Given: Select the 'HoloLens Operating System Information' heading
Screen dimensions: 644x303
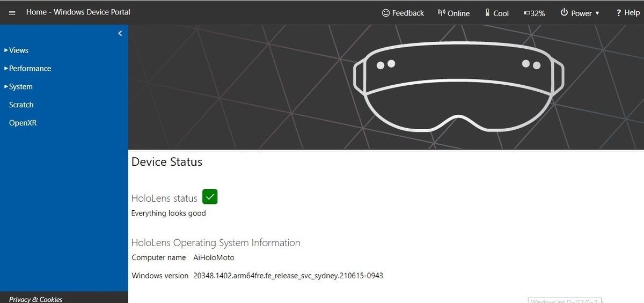Looking at the screenshot, I should [216, 242].
